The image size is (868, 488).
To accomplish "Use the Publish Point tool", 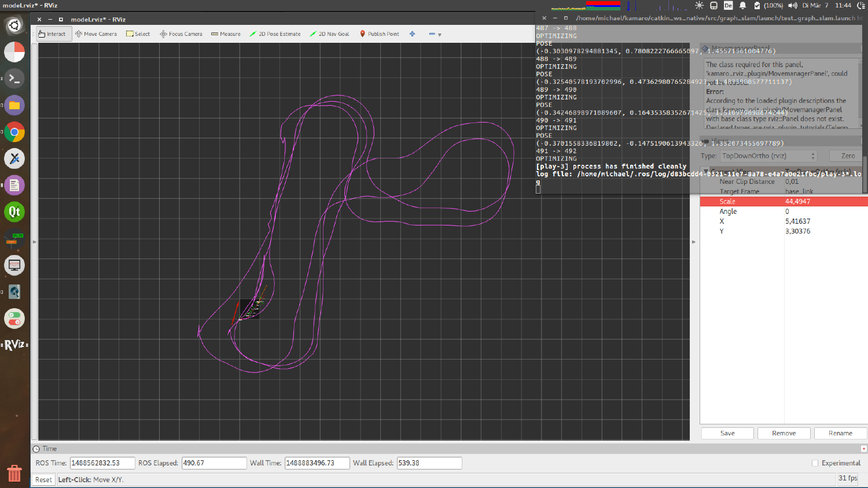I will pos(379,34).
